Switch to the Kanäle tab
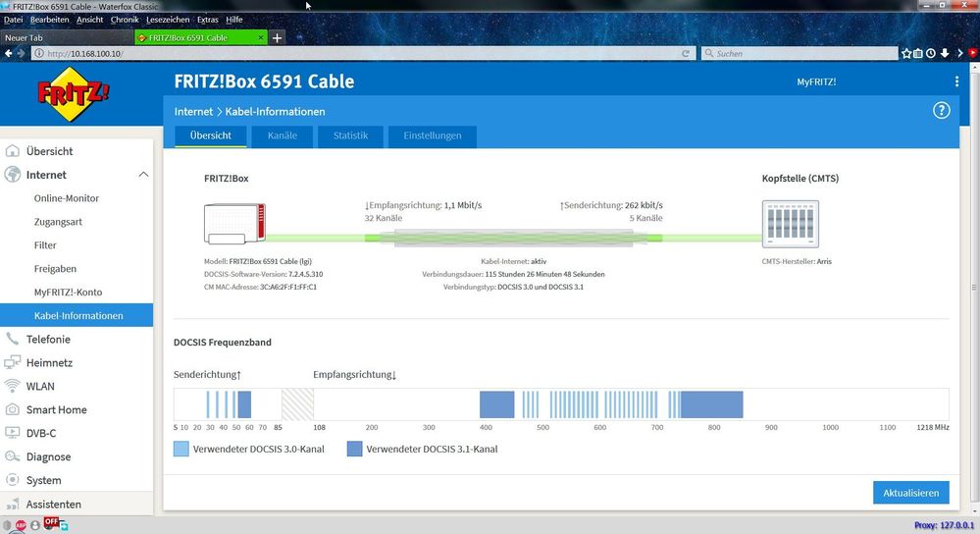Image resolution: width=980 pixels, height=534 pixels. tap(282, 135)
